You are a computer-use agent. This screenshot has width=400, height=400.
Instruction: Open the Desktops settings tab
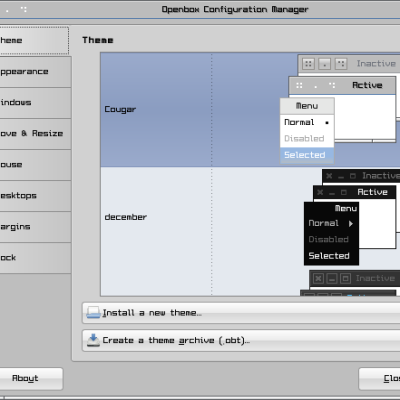click(35, 196)
